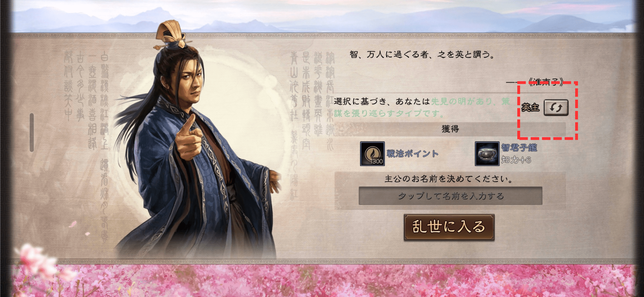Viewport: 644px width, 297px height.
Task: Tap the 獲得 rewards header bar
Action: [450, 129]
